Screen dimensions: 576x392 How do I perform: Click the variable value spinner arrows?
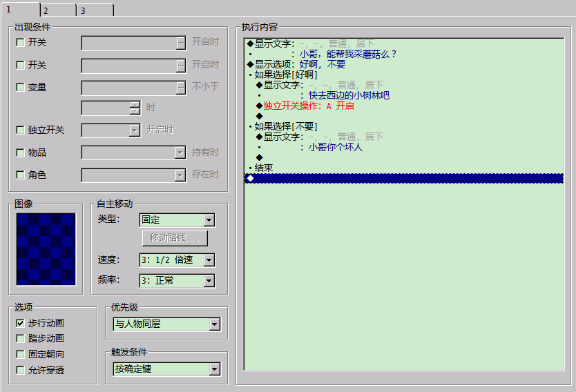135,108
